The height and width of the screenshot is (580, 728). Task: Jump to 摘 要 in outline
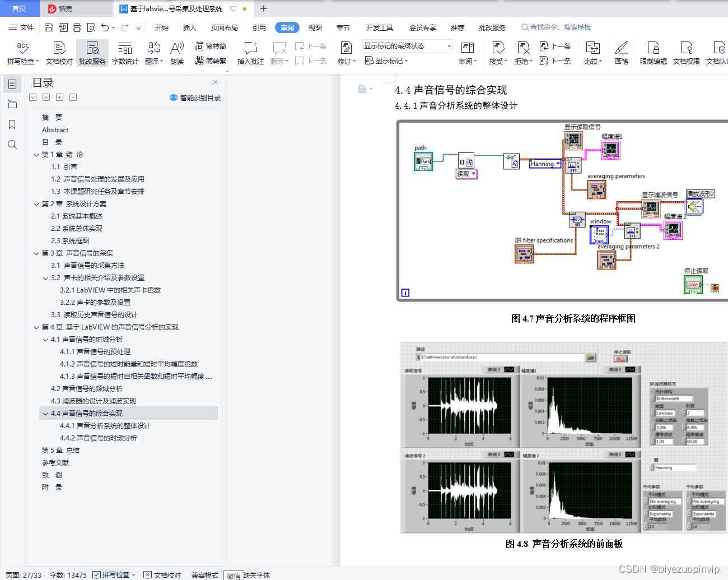pos(52,118)
